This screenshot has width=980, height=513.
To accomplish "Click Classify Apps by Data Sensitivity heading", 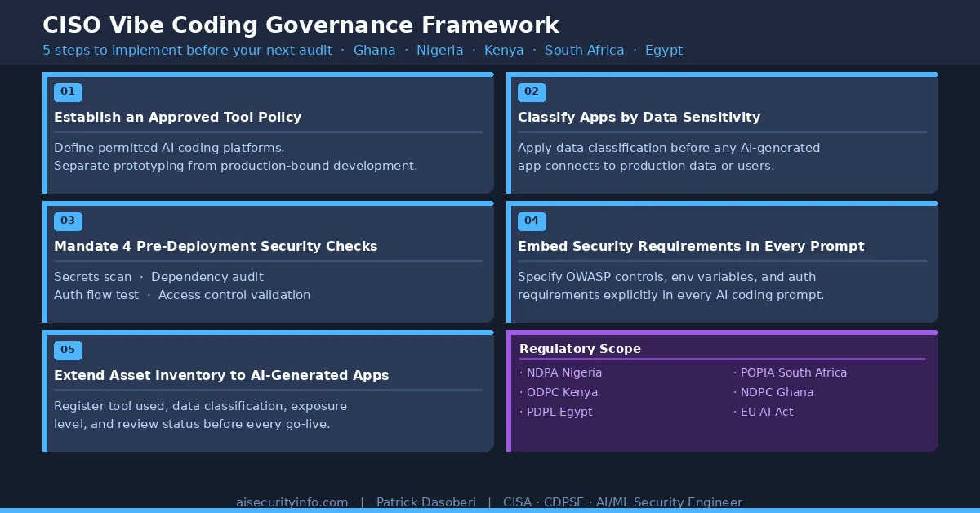I will [x=639, y=118].
